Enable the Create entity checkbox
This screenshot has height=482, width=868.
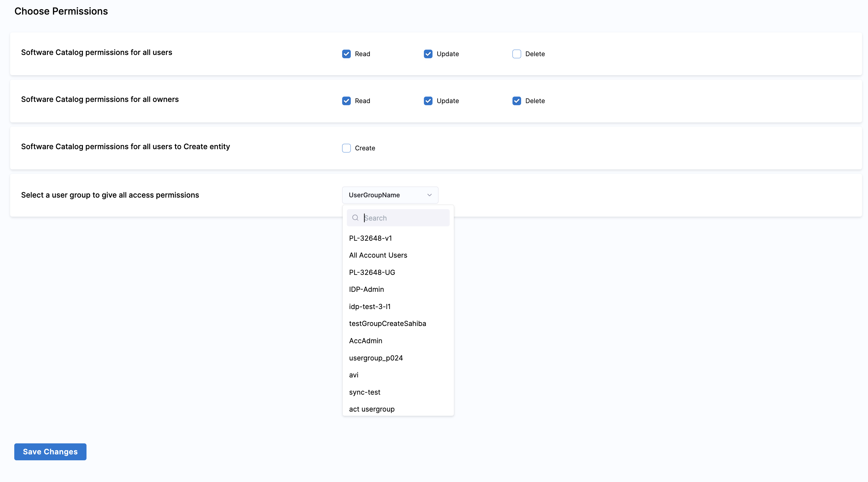(x=346, y=148)
